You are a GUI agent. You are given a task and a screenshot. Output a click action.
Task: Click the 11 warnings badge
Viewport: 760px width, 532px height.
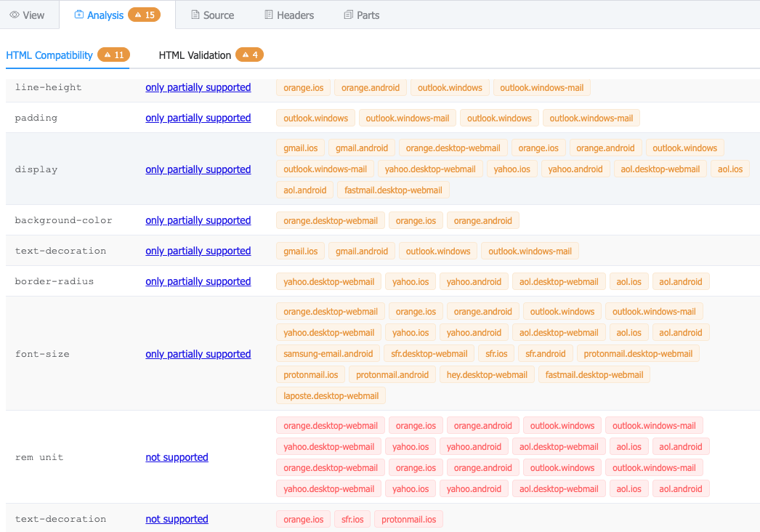[113, 55]
